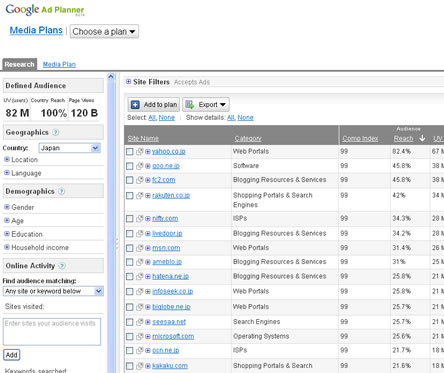Click the Add to plan button
The width and height of the screenshot is (444, 373).
(x=154, y=105)
